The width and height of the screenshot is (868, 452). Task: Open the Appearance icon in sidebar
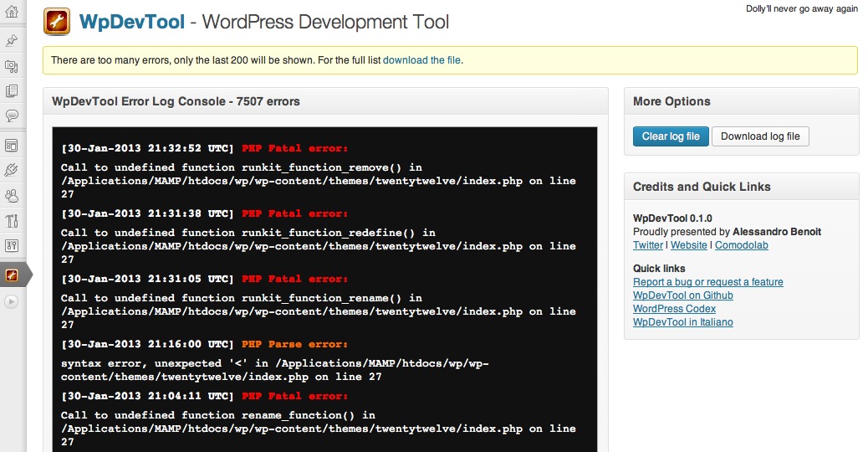[x=12, y=146]
